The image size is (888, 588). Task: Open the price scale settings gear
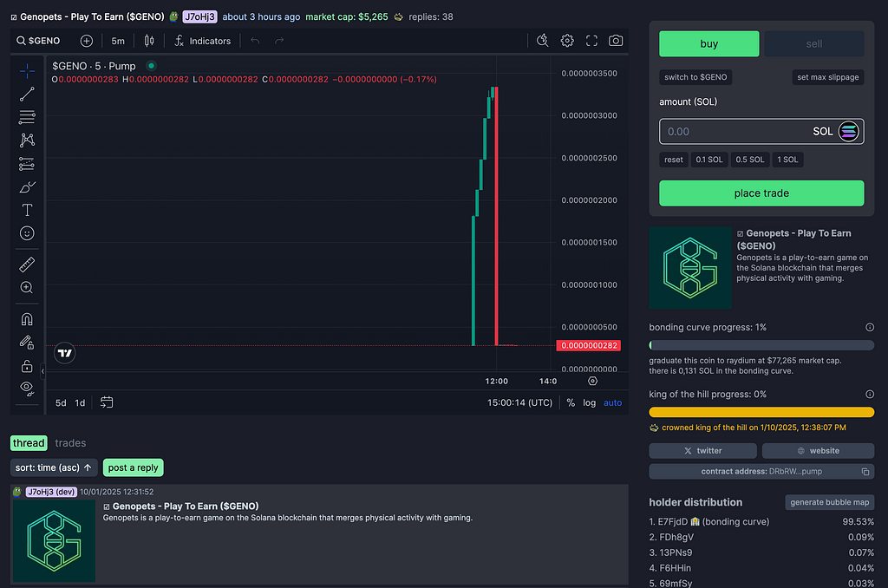[x=592, y=382]
